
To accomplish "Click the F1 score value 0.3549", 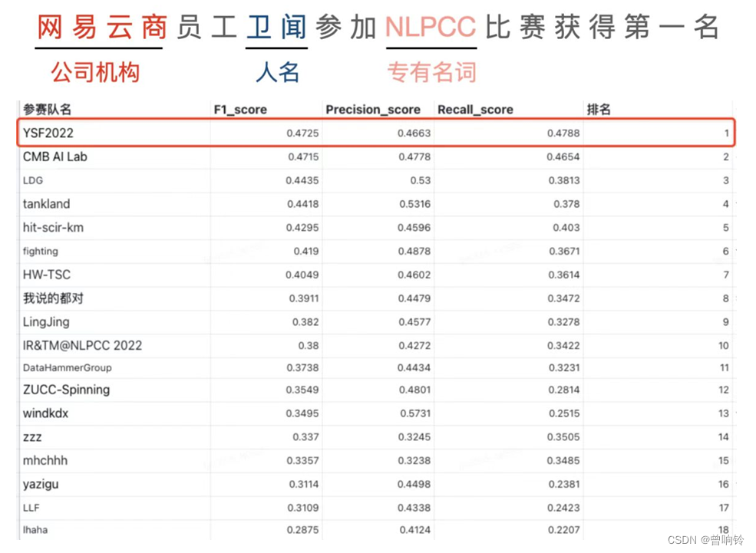I will 302,390.
